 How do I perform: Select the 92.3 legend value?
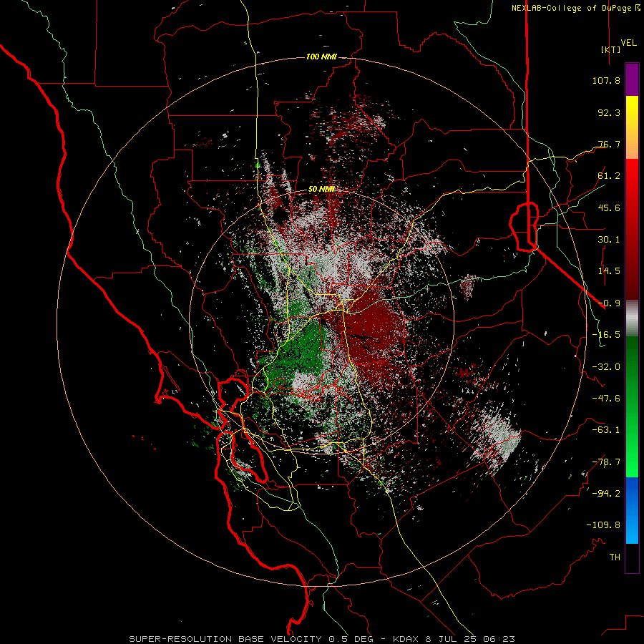[x=609, y=112]
